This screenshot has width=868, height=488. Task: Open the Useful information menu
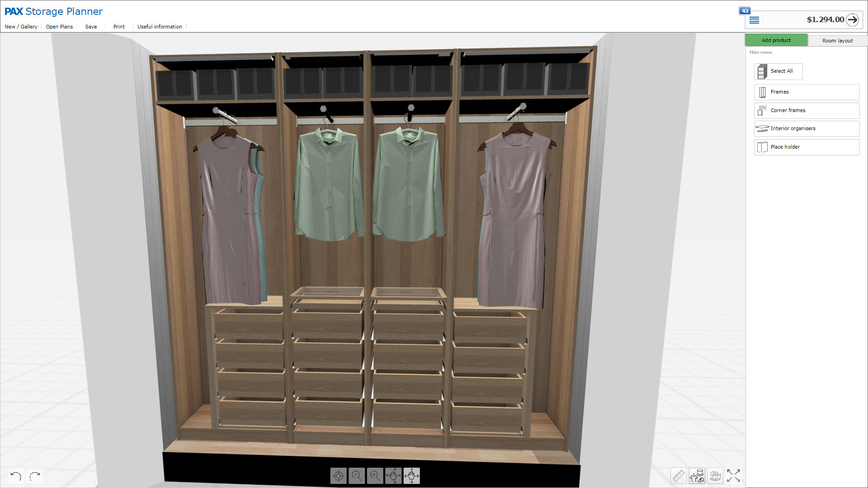click(x=160, y=27)
